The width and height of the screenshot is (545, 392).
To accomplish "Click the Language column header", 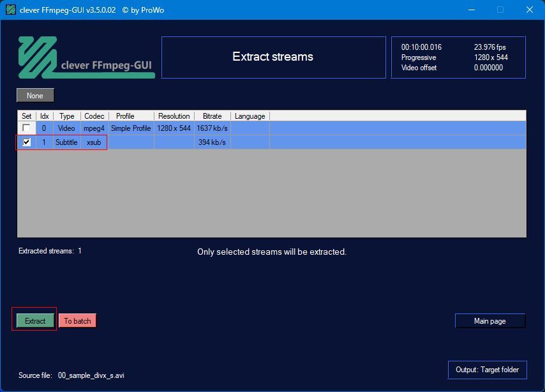I will coord(250,116).
